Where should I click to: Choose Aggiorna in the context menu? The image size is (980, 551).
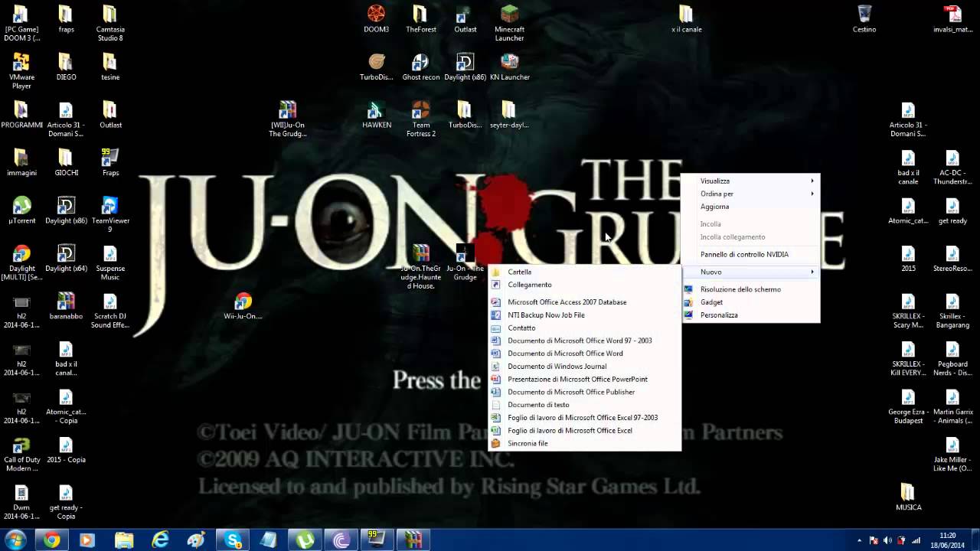[x=750, y=207]
